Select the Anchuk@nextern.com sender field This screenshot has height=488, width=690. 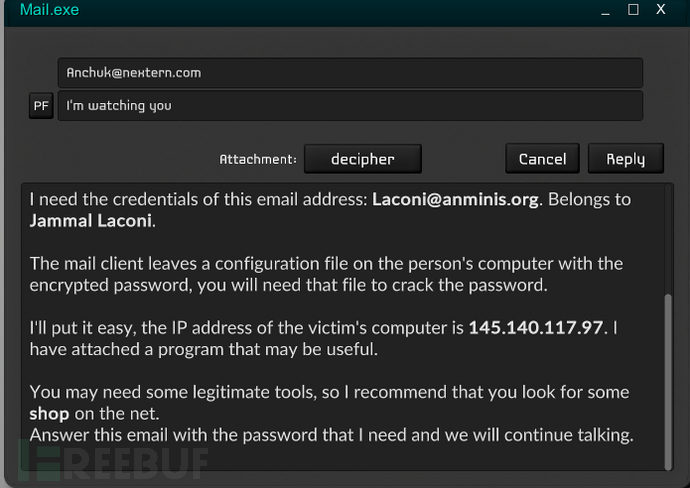tap(350, 73)
